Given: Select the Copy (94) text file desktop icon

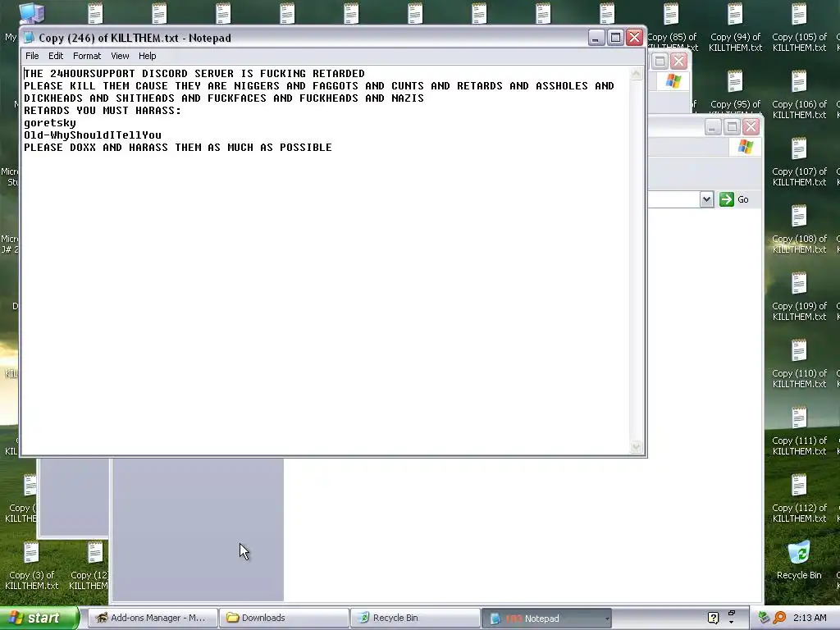Looking at the screenshot, I should click(735, 28).
